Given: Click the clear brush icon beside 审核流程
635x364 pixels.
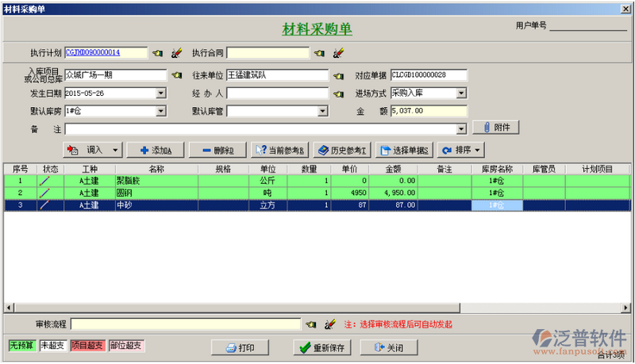Looking at the screenshot, I should pos(330,324).
